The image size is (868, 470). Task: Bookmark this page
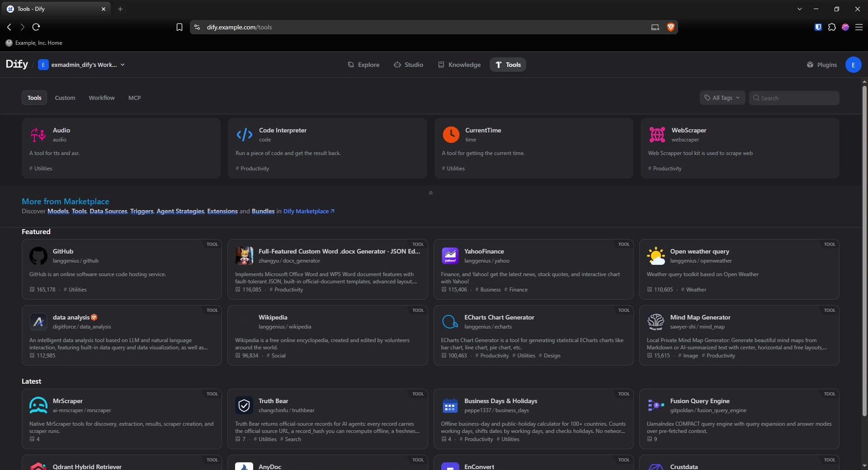(x=179, y=27)
